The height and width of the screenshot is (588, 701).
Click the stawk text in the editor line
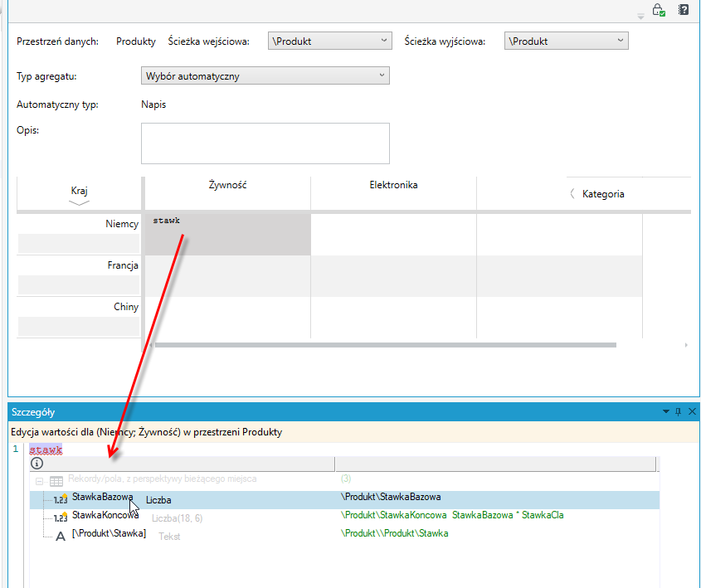pyautogui.click(x=46, y=450)
